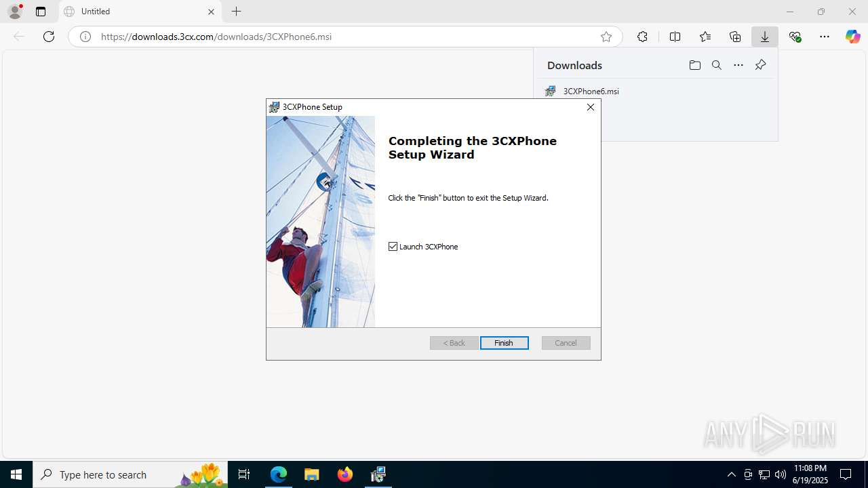
Task: Pin the Downloads panel
Action: click(760, 65)
